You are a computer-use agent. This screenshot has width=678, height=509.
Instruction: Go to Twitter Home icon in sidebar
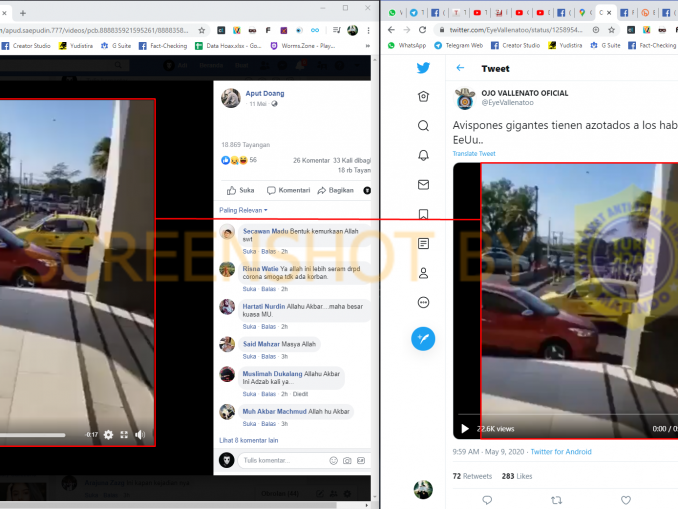[x=423, y=96]
